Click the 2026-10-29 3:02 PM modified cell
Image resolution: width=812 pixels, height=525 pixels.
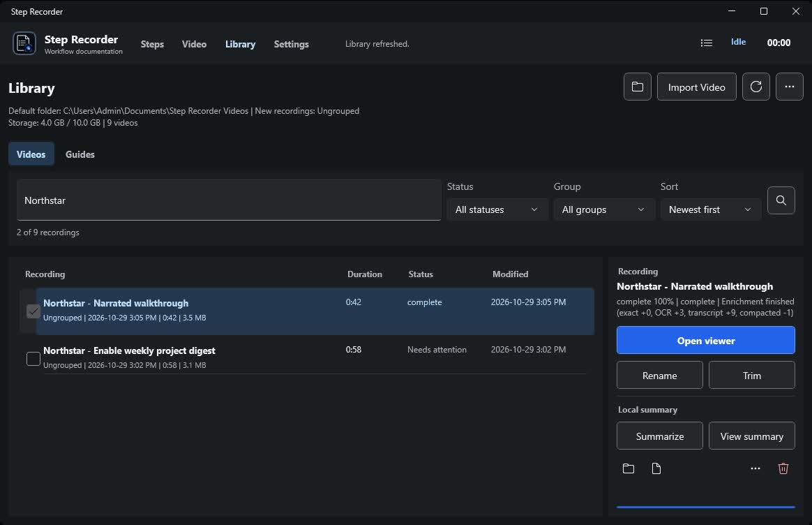[x=528, y=350]
